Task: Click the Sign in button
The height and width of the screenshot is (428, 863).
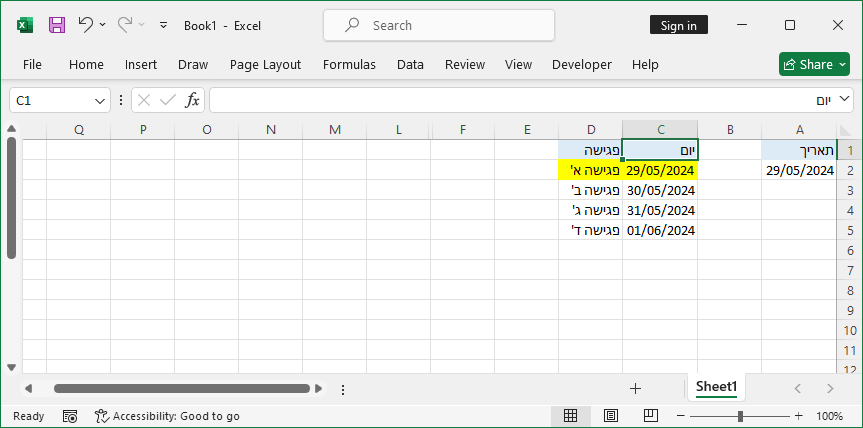Action: [679, 25]
